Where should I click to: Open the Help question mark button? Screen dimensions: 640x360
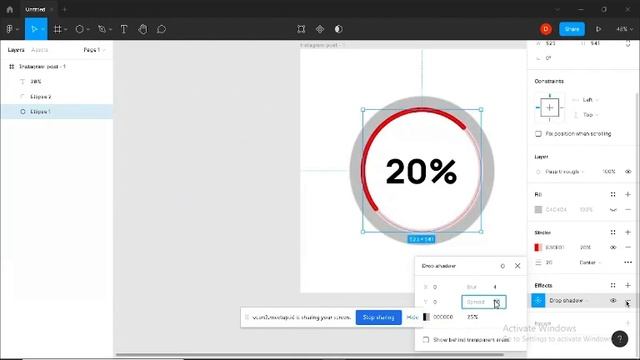tap(620, 339)
